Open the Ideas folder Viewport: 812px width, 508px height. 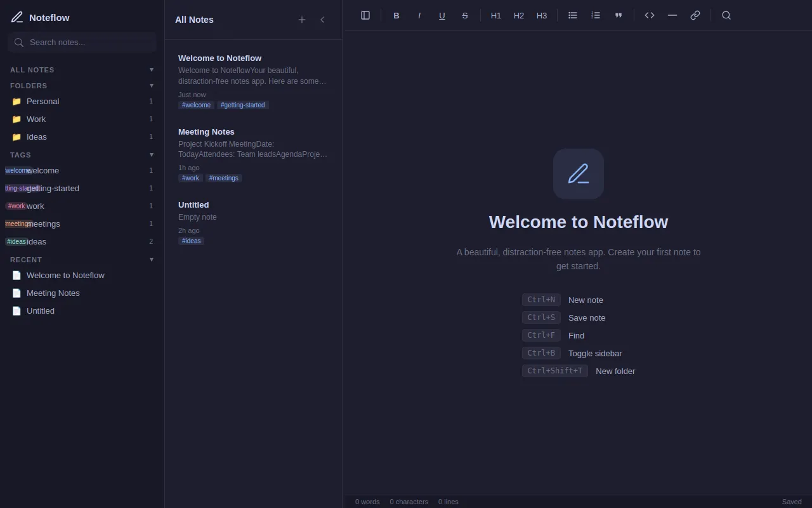pyautogui.click(x=82, y=137)
